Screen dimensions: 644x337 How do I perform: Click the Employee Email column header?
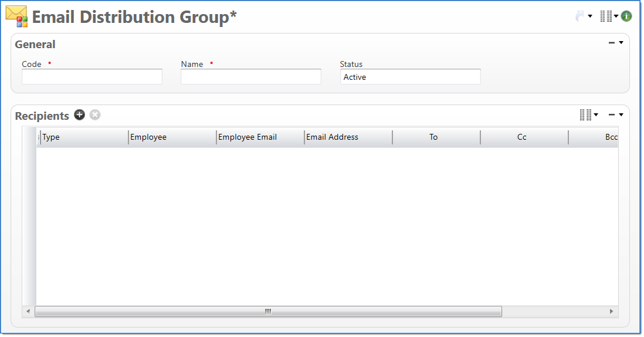coord(260,137)
